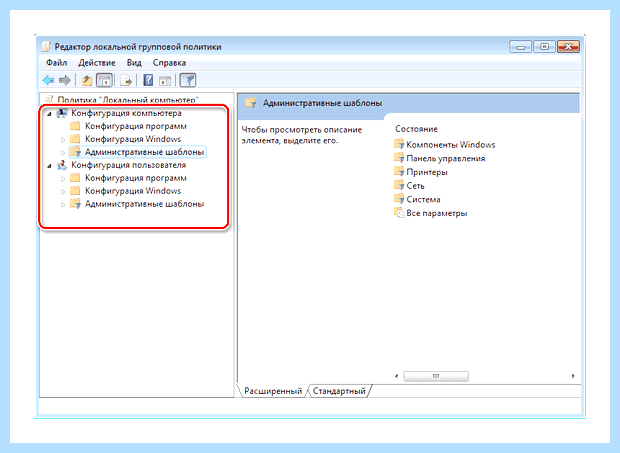The height and width of the screenshot is (453, 620).
Task: Click the export list toolbar icon
Action: click(x=126, y=81)
